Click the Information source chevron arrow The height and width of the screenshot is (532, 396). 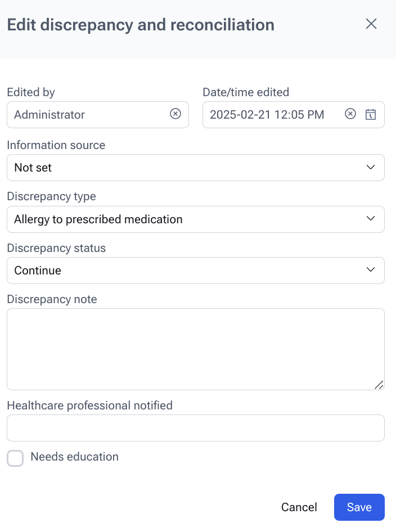(x=371, y=168)
